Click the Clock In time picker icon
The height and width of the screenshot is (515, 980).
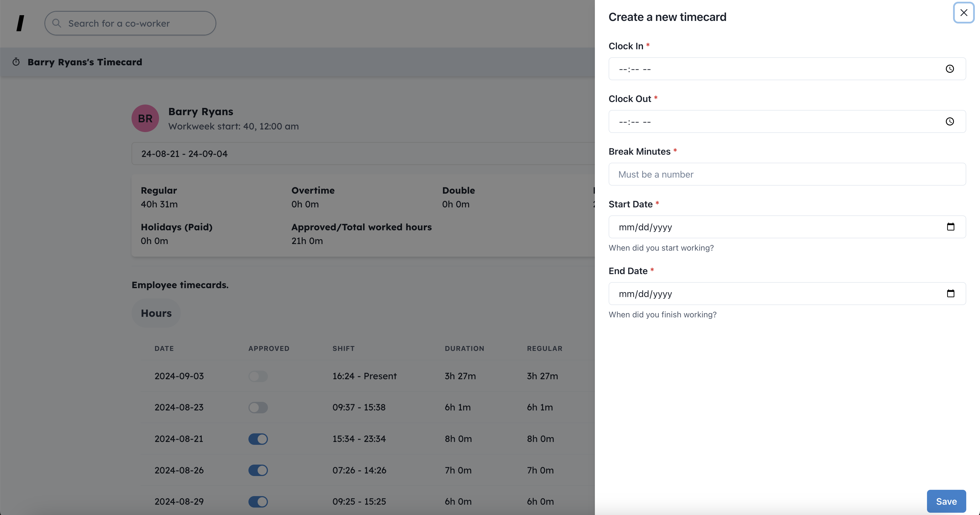(950, 69)
